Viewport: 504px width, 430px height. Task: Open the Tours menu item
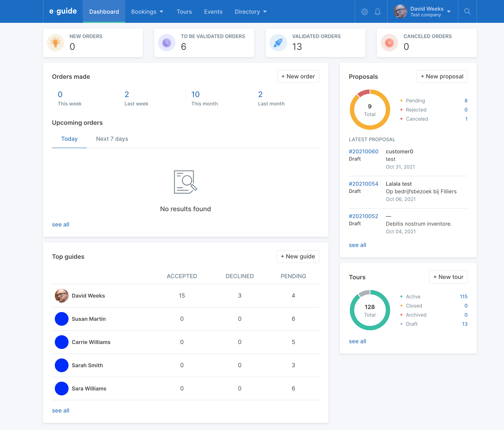tap(184, 12)
